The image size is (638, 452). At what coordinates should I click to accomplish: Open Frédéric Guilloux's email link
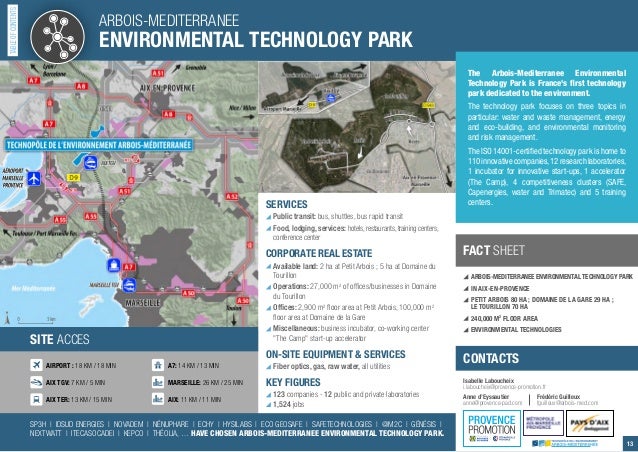click(567, 403)
